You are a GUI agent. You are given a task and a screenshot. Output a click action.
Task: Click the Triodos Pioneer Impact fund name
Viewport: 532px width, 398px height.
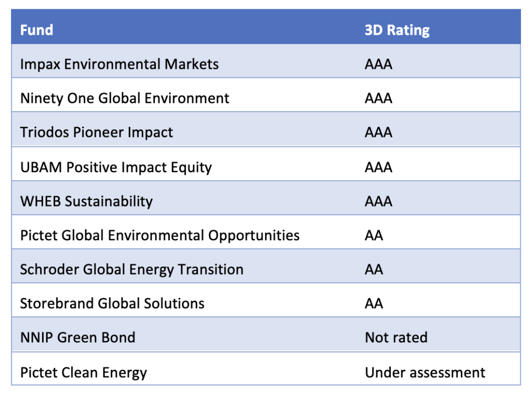coord(97,132)
